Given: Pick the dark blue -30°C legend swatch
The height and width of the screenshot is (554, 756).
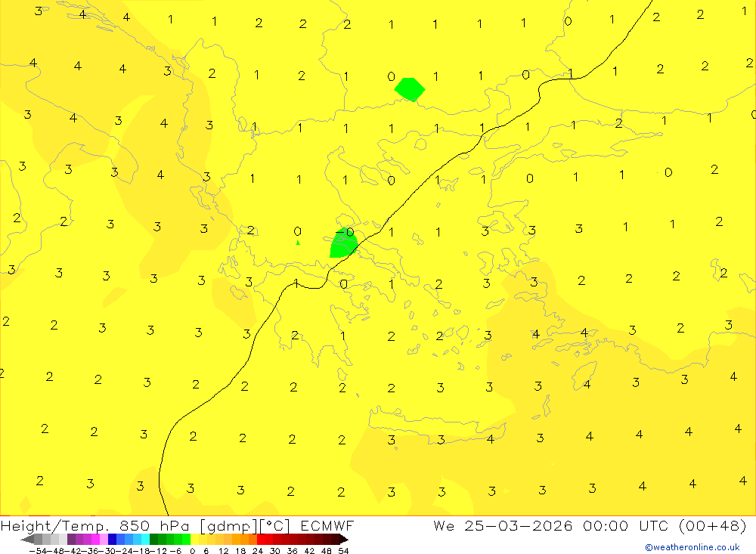Looking at the screenshot, I should (112, 540).
